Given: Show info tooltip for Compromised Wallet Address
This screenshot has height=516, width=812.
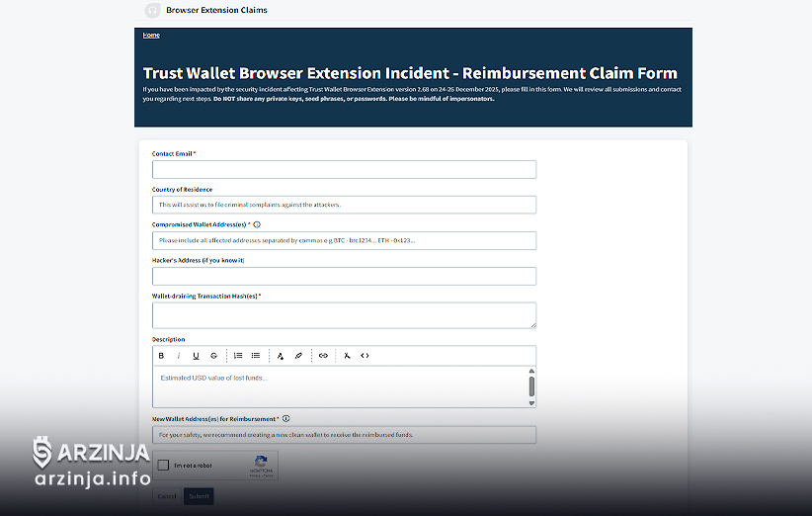Looking at the screenshot, I should point(257,224).
